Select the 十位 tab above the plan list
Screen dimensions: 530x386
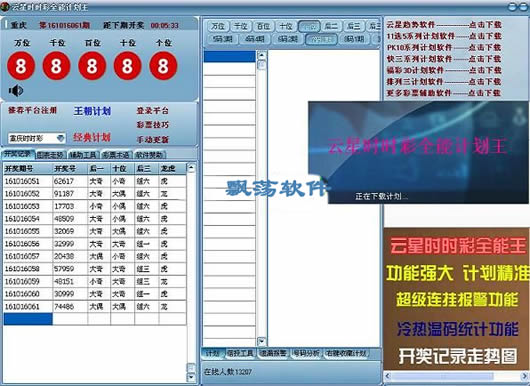286,26
